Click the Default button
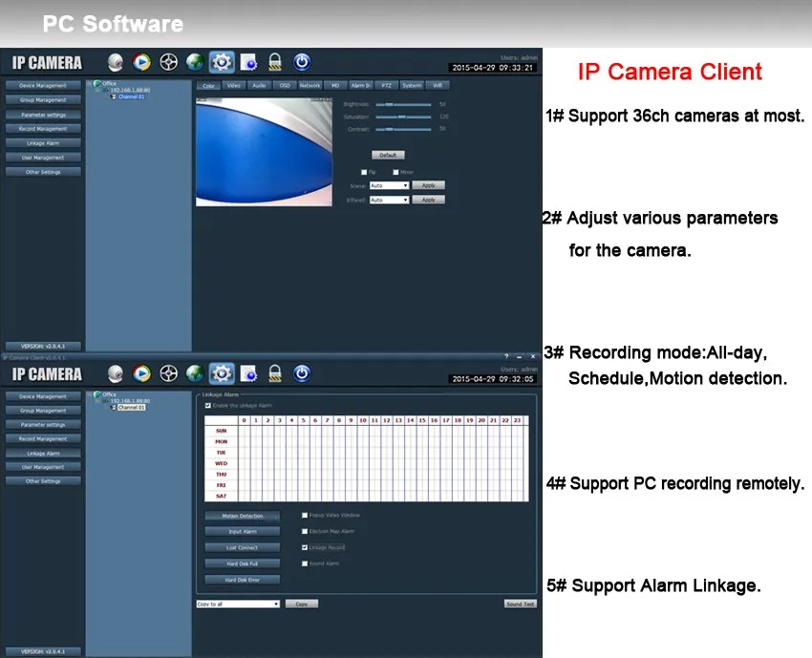Viewport: 812px width, 658px height. tap(388, 155)
